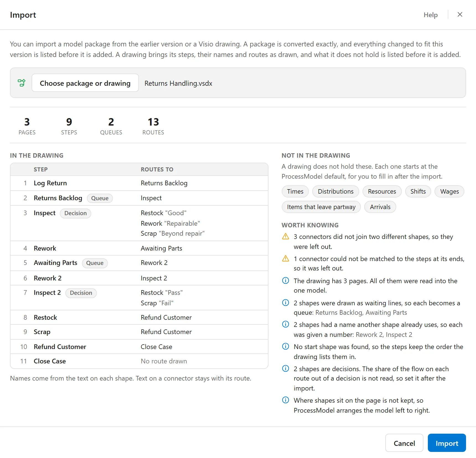476x458 pixels.
Task: Close the Import dialog with the X
Action: [460, 15]
